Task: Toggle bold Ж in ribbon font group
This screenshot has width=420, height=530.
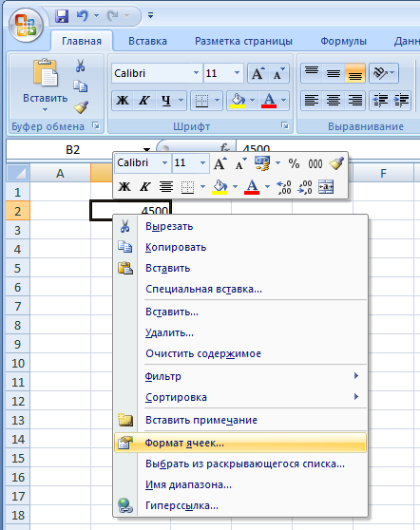Action: click(x=123, y=101)
